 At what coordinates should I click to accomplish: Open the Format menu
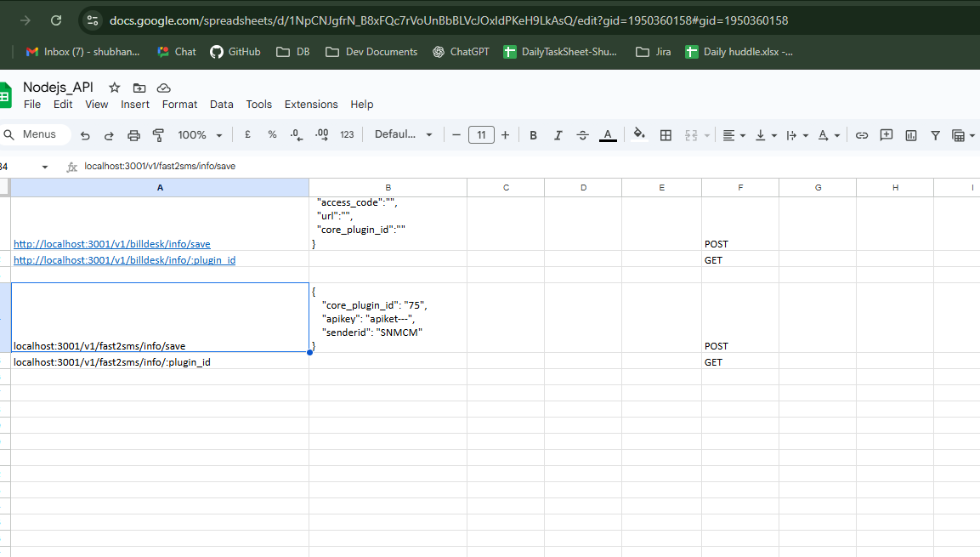[179, 105]
